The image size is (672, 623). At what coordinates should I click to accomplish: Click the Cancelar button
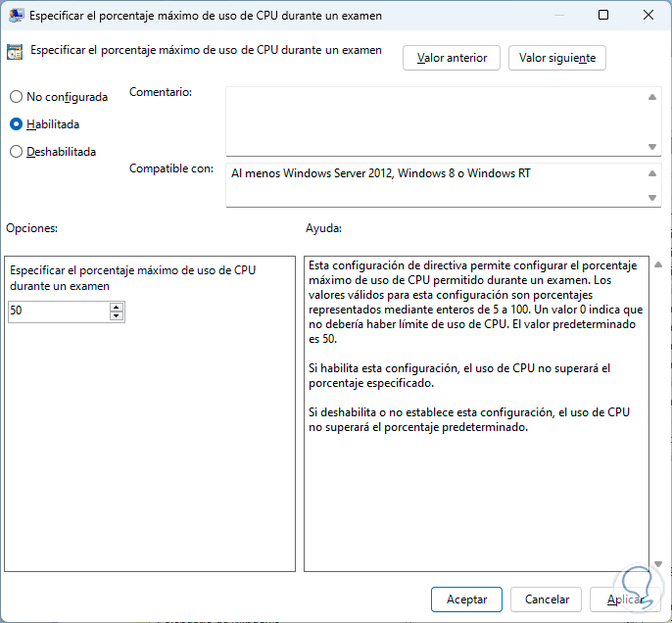tap(547, 599)
